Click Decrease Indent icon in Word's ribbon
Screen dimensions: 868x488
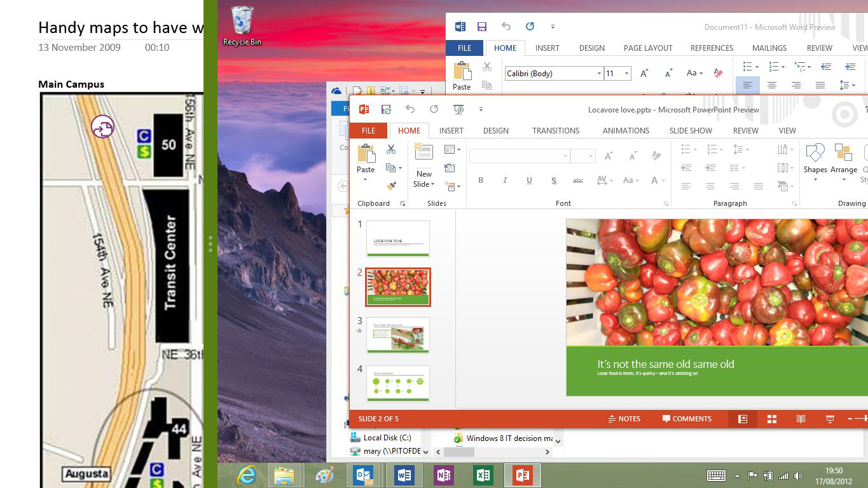pyautogui.click(x=826, y=67)
